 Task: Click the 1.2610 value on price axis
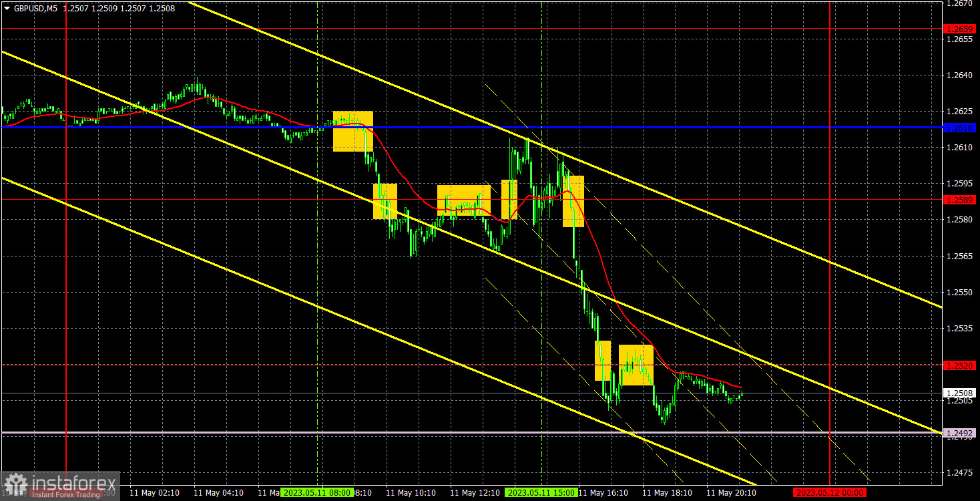959,148
